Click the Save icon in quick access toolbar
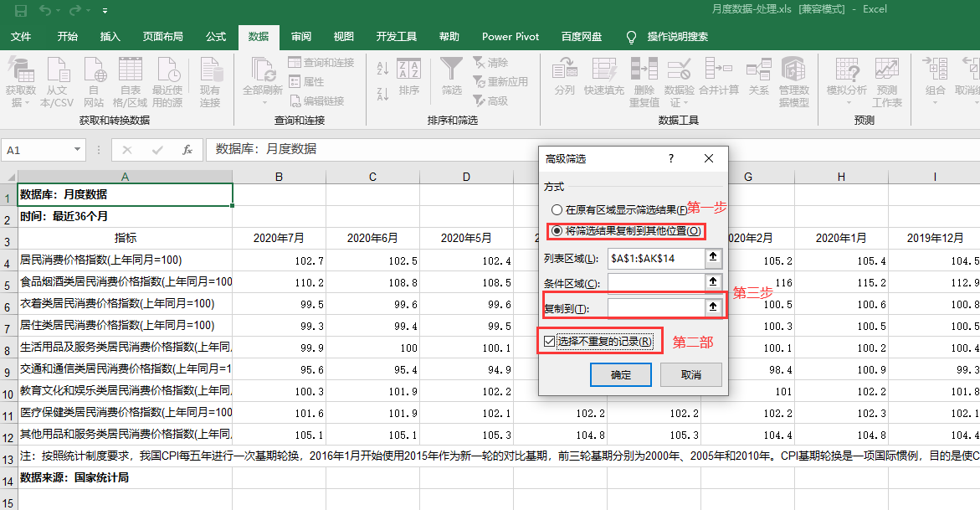980x510 pixels. (21, 10)
